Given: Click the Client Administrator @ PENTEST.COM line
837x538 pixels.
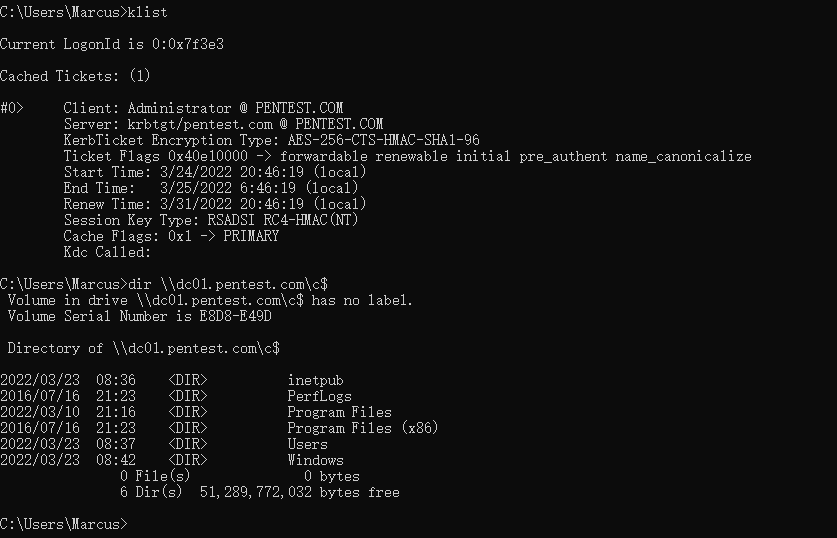Looking at the screenshot, I should point(203,108).
